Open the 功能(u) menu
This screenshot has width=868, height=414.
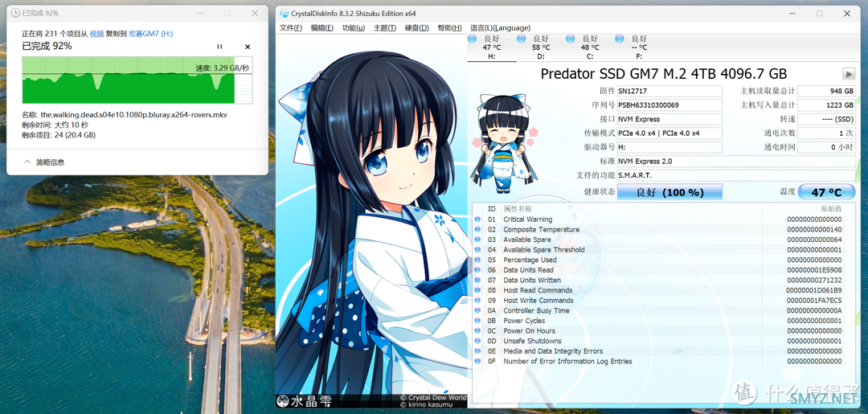coord(353,27)
